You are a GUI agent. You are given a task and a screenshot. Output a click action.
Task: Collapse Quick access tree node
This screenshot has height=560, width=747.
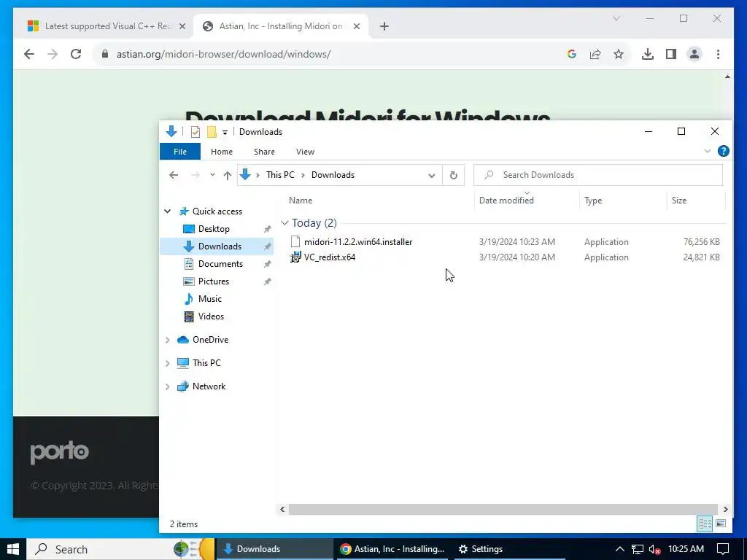pos(168,211)
